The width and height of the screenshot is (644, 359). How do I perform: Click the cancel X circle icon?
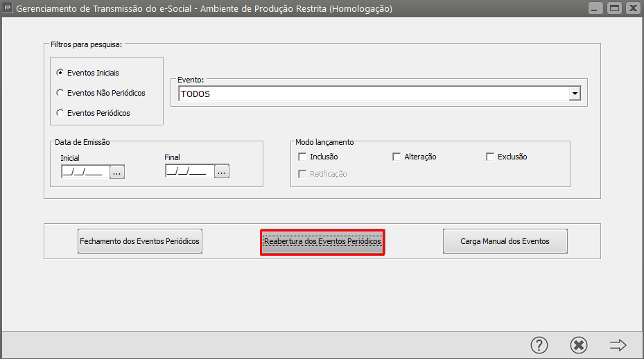(579, 344)
